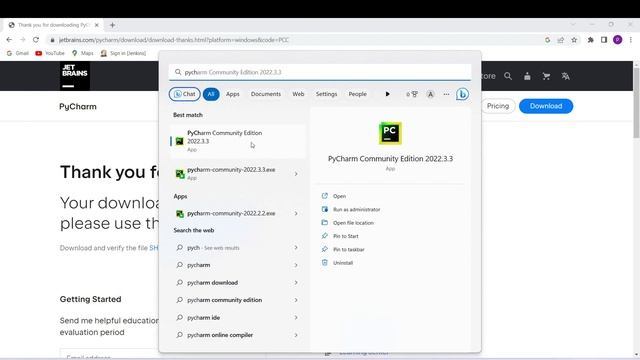640x360 pixels.
Task: Open the Sign in [Jenkins] bookmark
Action: (x=123, y=53)
